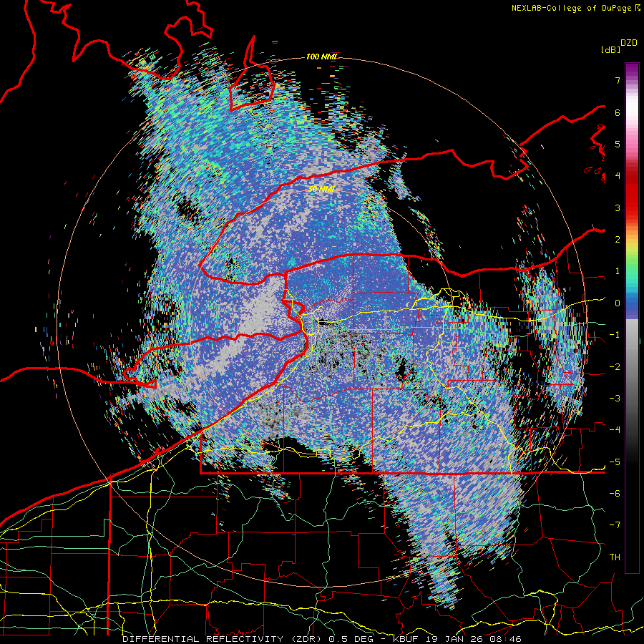Click the 2 value on the color scale
Screen dimensions: 644x644
(x=618, y=240)
